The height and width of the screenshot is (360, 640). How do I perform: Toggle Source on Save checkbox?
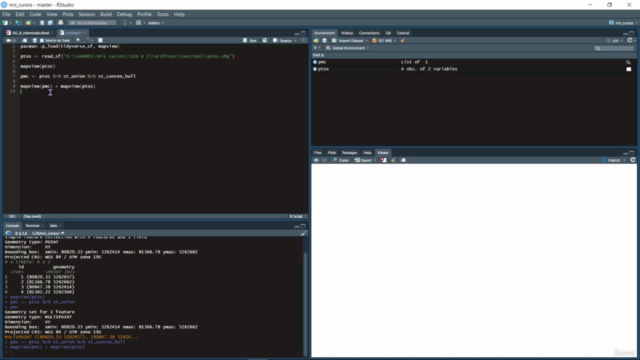(42, 40)
